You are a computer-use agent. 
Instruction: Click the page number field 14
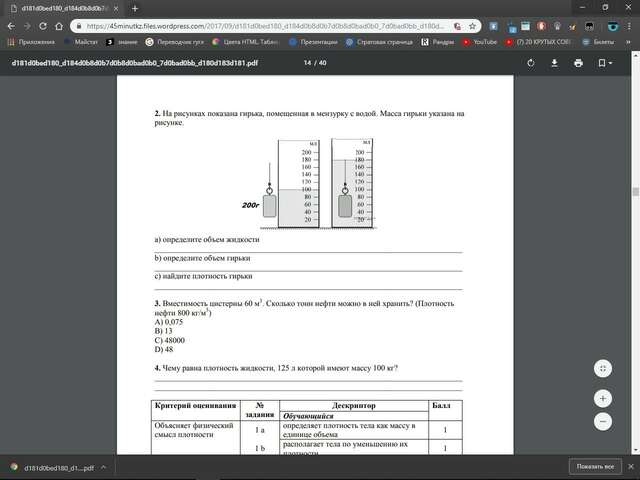coord(307,63)
